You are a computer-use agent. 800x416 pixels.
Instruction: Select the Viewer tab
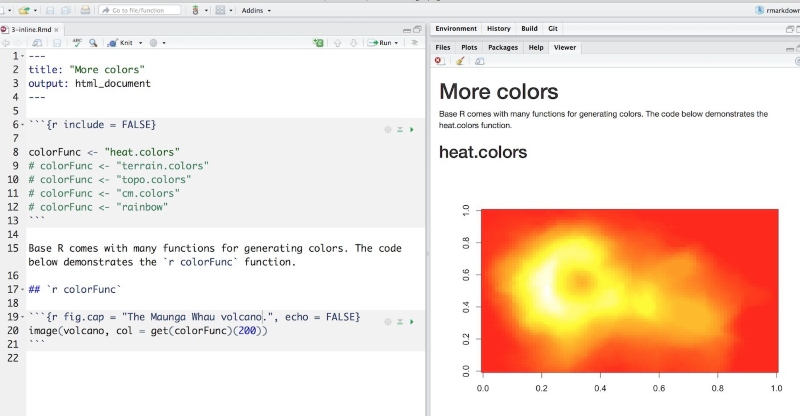[x=565, y=47]
